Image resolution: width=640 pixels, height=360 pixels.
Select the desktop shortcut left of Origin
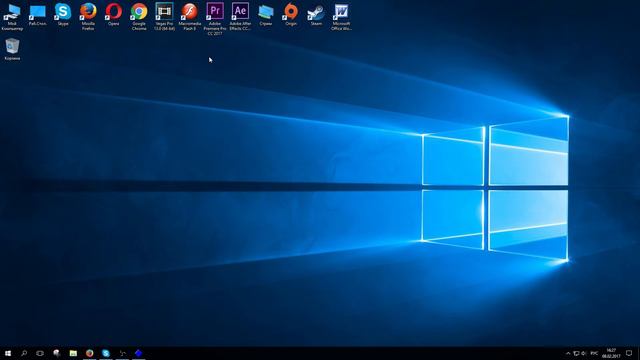click(x=266, y=15)
